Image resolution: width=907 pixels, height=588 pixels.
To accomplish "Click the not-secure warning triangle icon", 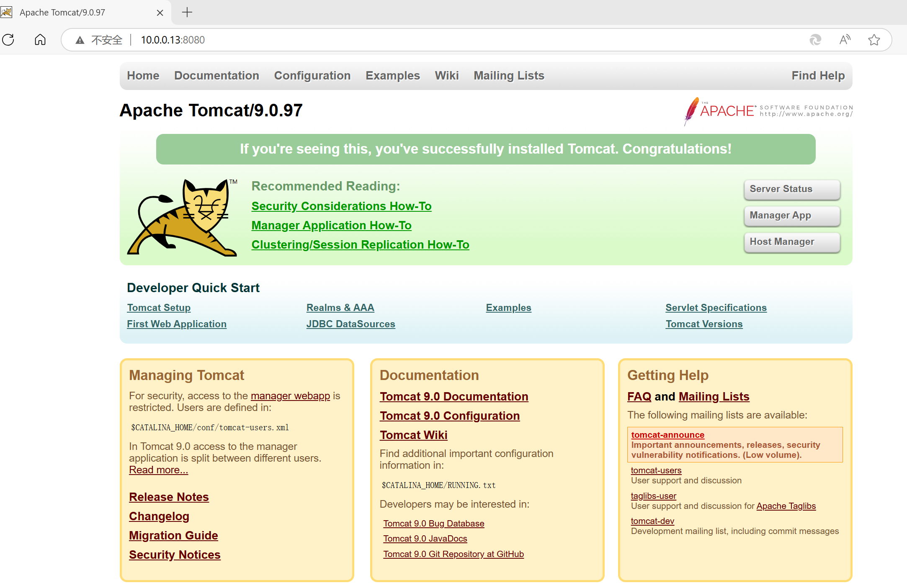I will pos(80,40).
